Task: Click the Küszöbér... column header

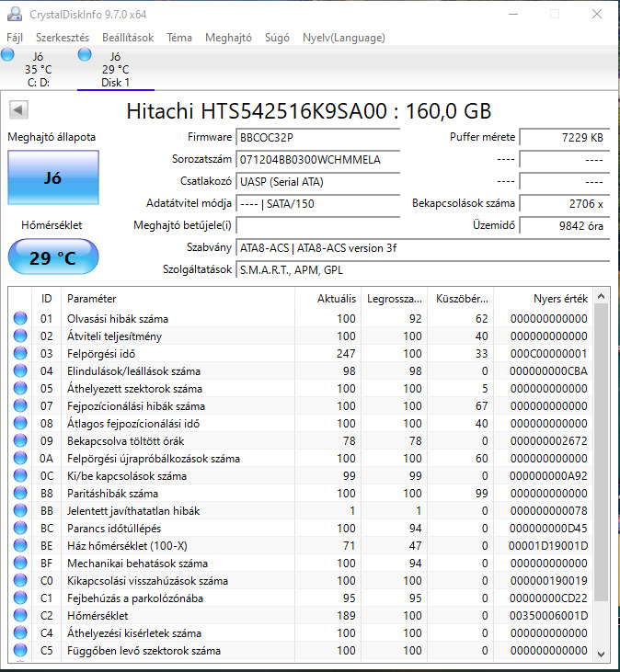Action: (x=461, y=299)
